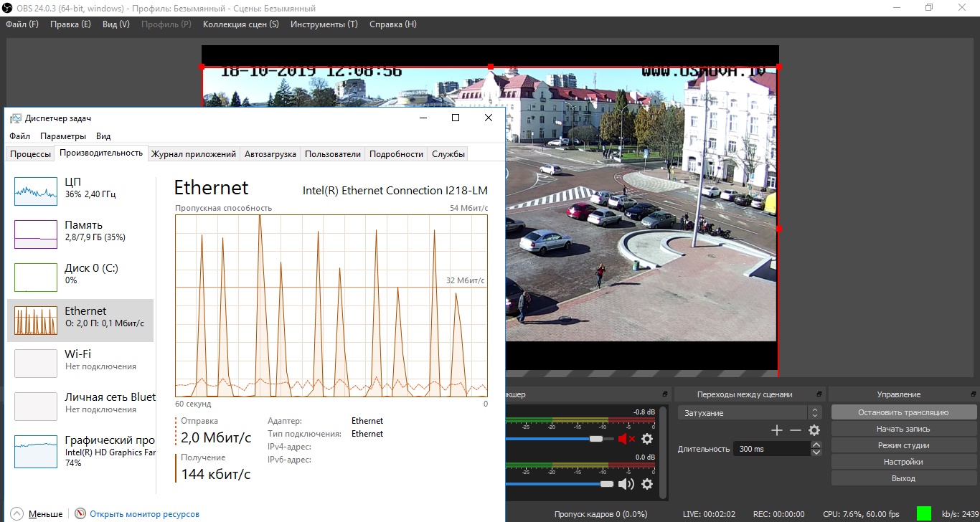The width and height of the screenshot is (980, 522).
Task: Add a scene transition with plus icon
Action: [776, 430]
